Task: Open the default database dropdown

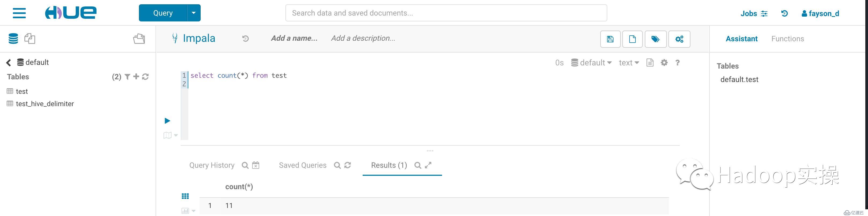Action: tap(591, 63)
